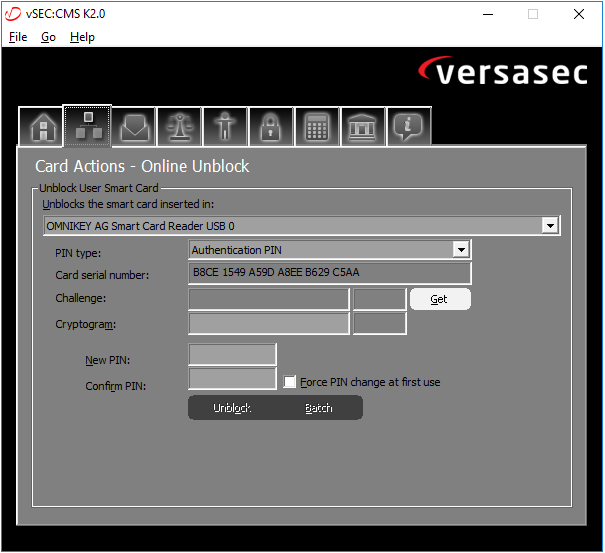
Task: Click the short Challenge input field
Action: pyautogui.click(x=380, y=299)
